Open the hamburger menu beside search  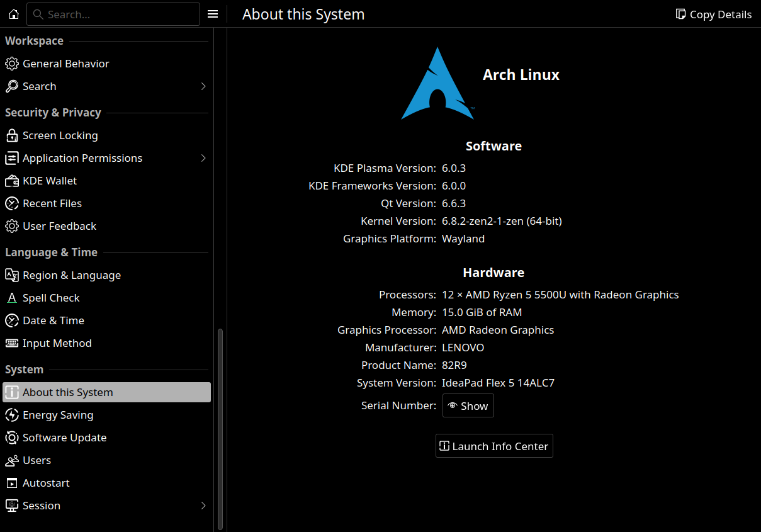click(213, 14)
